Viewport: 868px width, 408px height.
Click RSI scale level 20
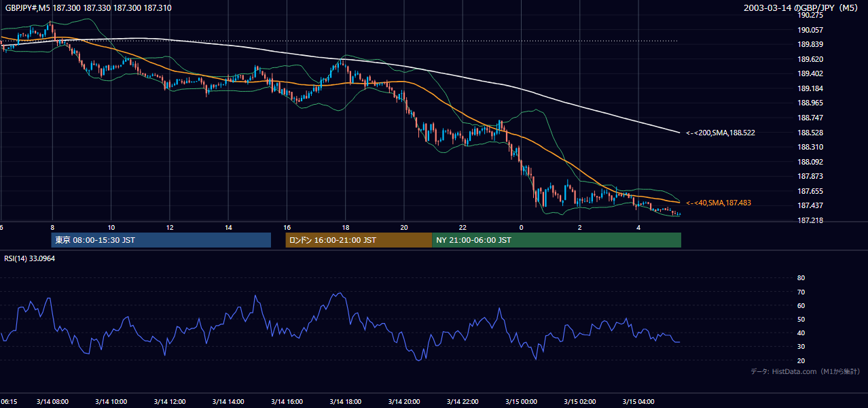[x=801, y=360]
